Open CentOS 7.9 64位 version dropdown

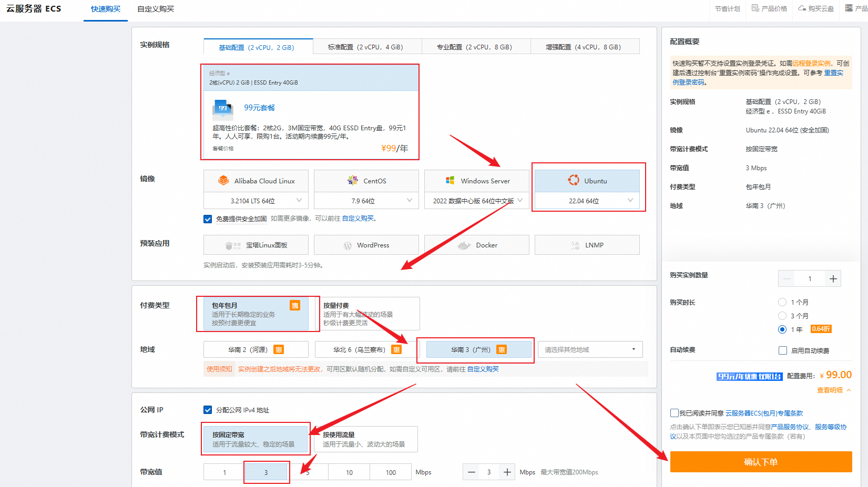coord(366,201)
